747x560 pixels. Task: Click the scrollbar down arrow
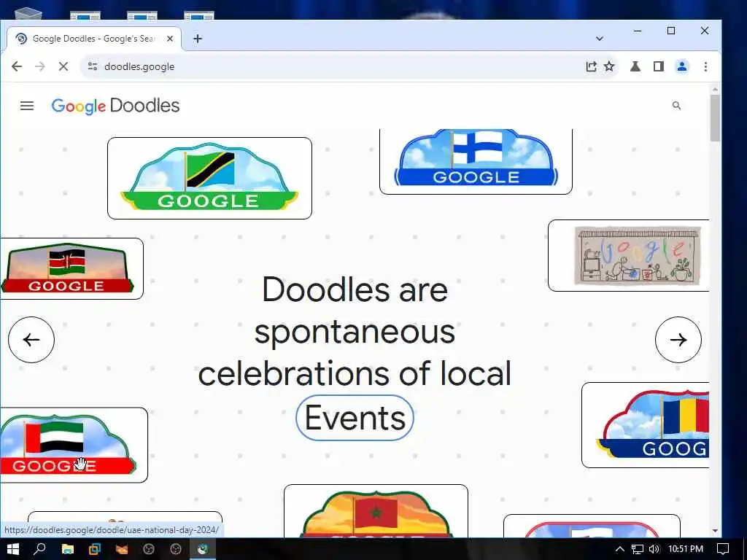[x=715, y=531]
